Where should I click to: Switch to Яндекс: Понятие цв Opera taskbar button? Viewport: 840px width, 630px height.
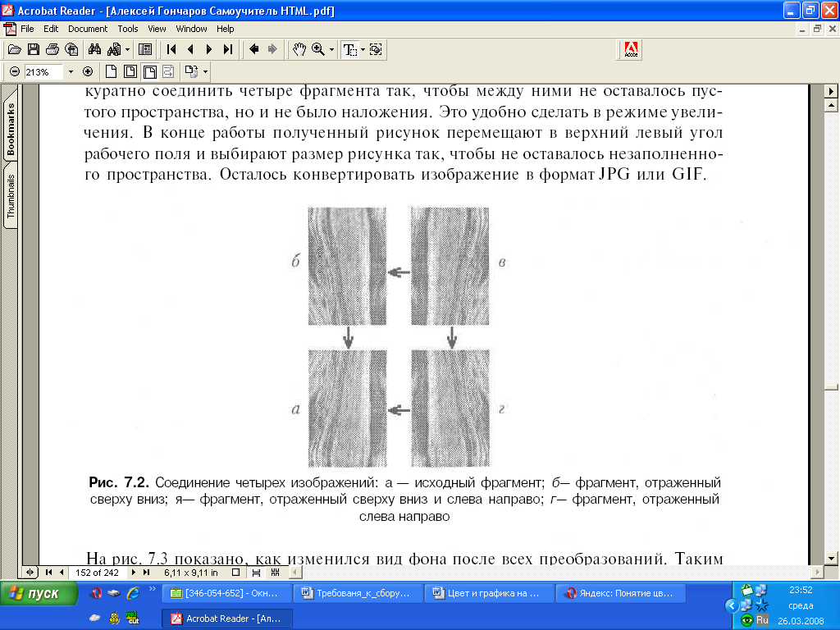[x=621, y=594]
